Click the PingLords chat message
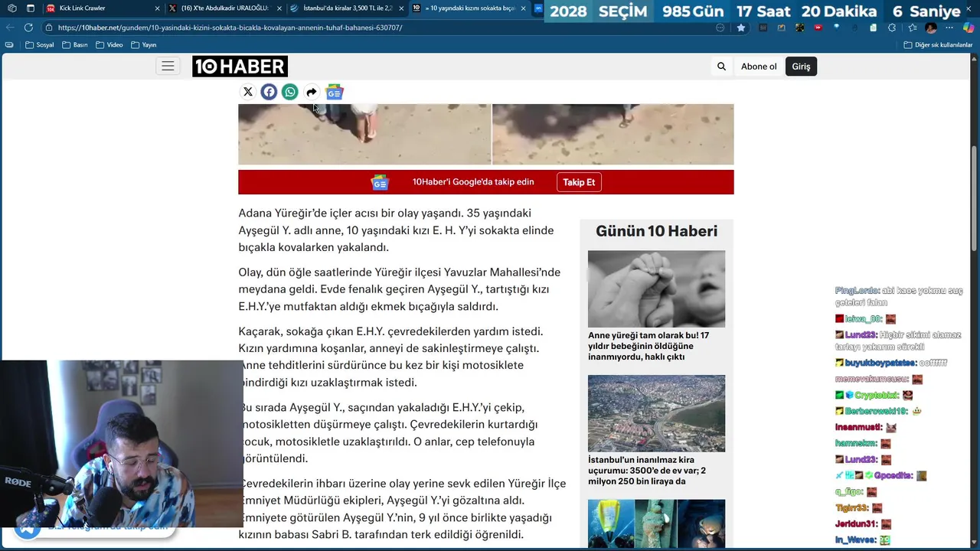 point(899,296)
